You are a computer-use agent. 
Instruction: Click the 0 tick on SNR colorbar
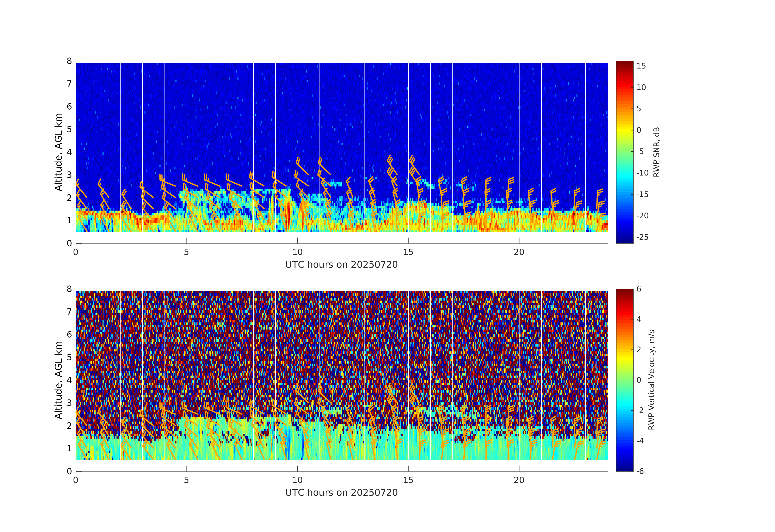tap(639, 130)
